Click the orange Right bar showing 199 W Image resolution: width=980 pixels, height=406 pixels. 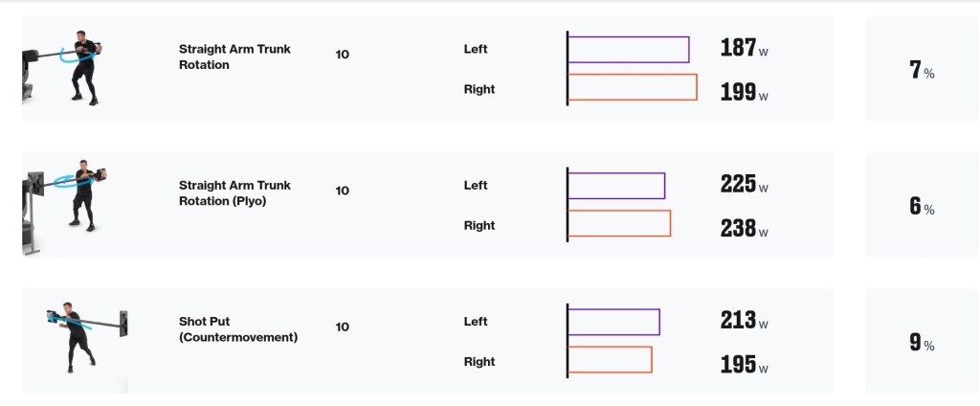[633, 87]
